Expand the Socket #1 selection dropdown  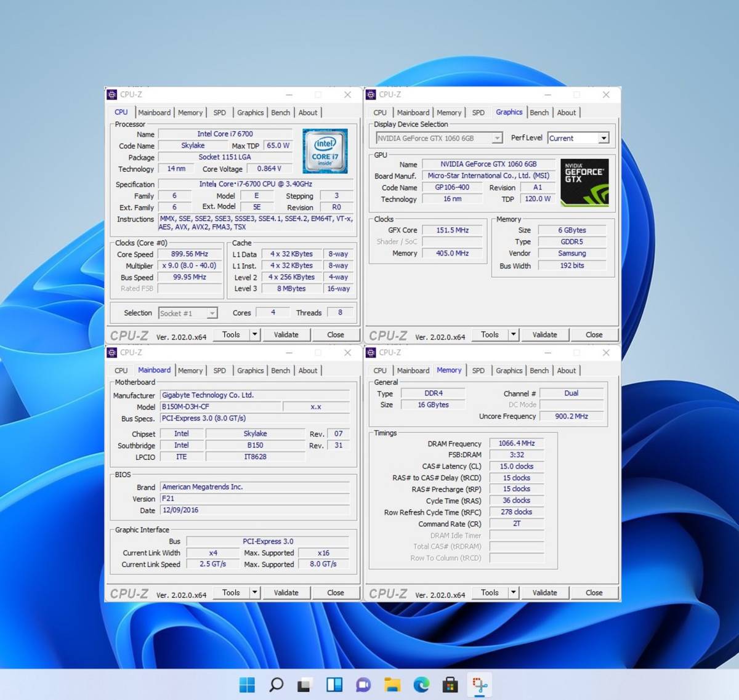(212, 313)
